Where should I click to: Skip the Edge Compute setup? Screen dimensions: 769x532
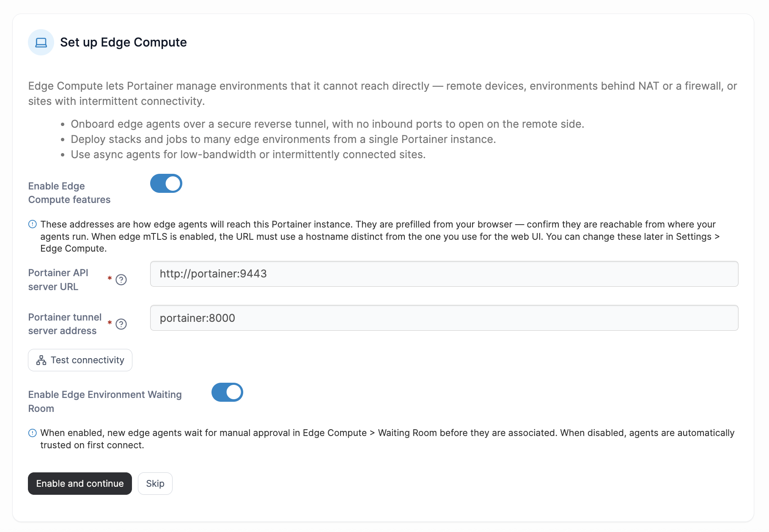(x=155, y=483)
